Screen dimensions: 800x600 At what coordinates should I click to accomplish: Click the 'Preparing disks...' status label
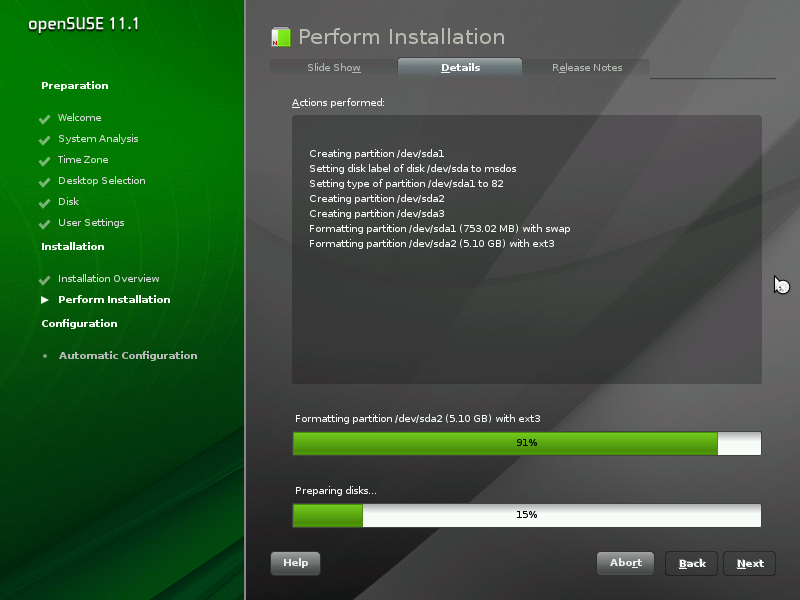coord(336,491)
